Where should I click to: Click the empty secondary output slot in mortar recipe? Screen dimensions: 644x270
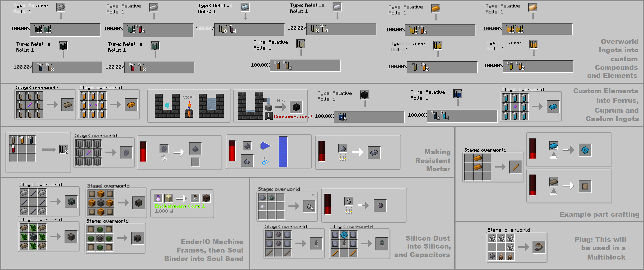(x=195, y=162)
